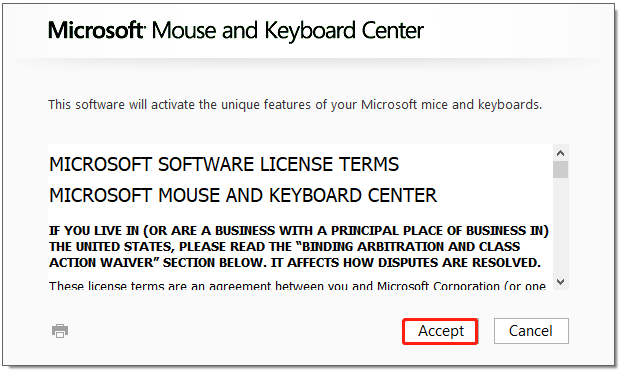The width and height of the screenshot is (619, 371).
Task: Click the 'These license terms are an agreement' line
Action: (x=298, y=285)
